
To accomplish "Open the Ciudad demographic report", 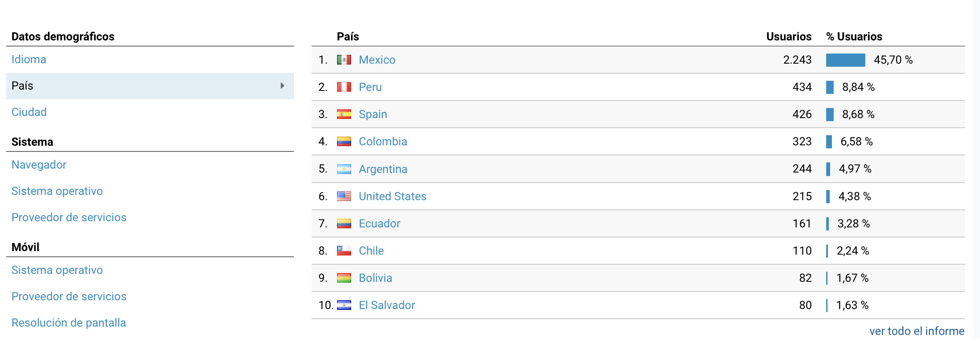I will [29, 112].
